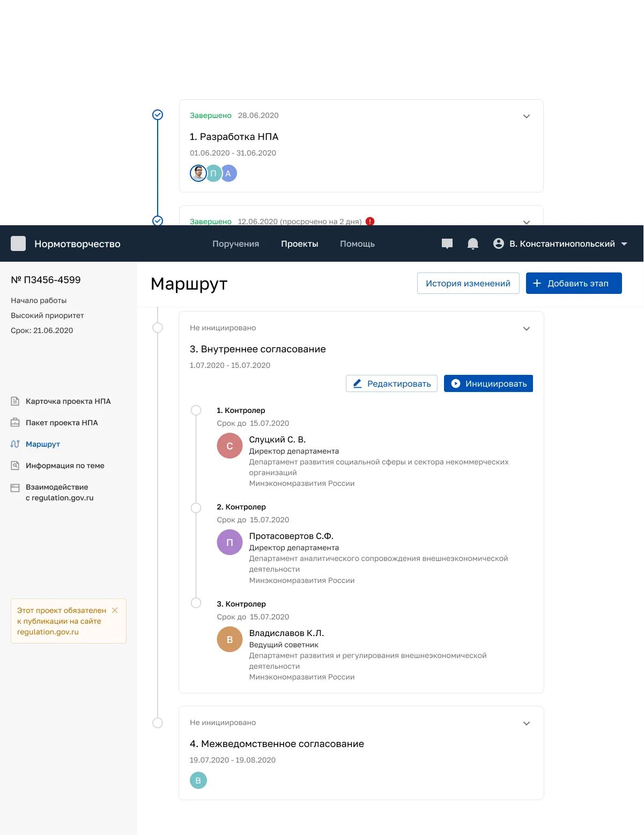This screenshot has width=644, height=835.
Task: Click the 3. Контролер step circle
Action: [196, 603]
